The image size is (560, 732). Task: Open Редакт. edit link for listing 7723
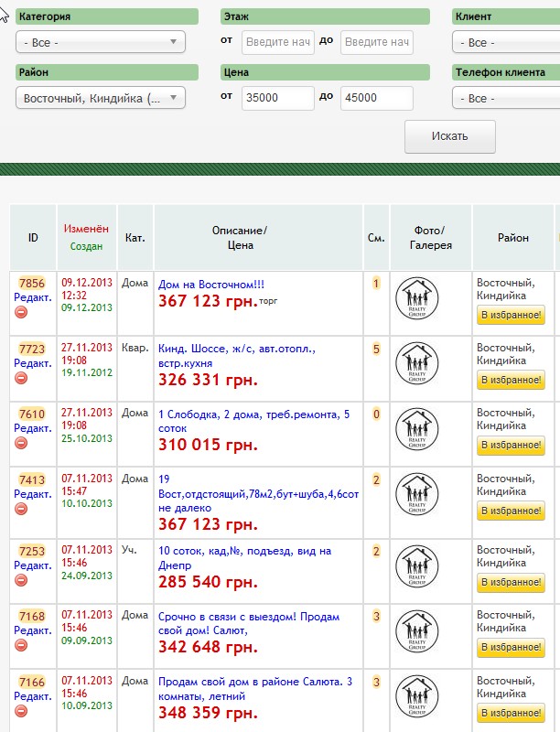tap(33, 363)
